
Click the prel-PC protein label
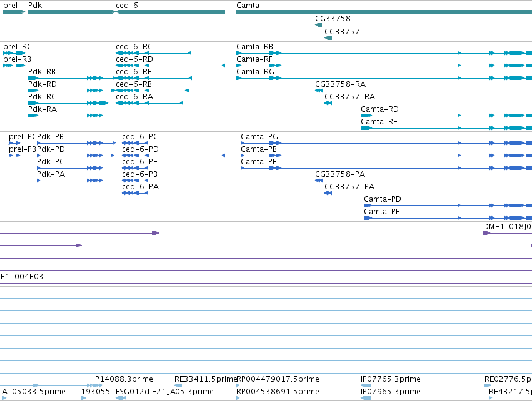coord(23,137)
